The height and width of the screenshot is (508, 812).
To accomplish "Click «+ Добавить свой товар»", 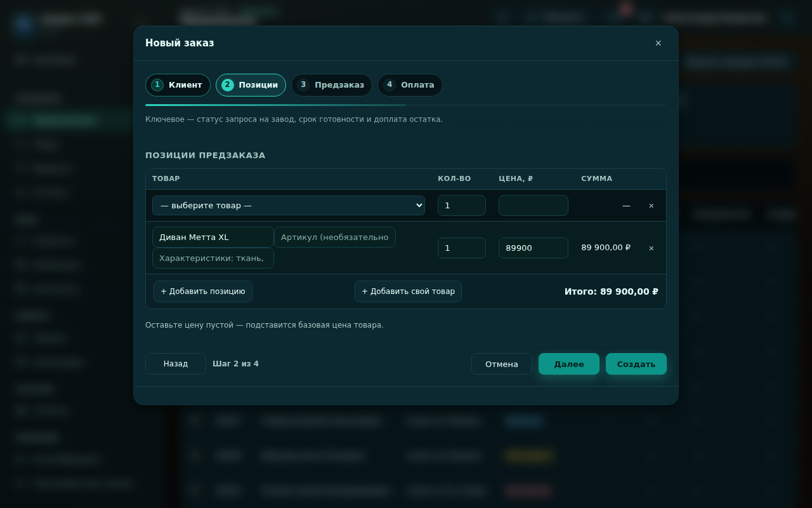I will point(409,291).
